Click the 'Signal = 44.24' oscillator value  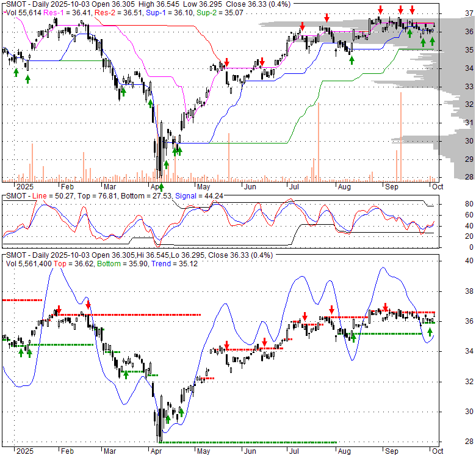(x=199, y=196)
